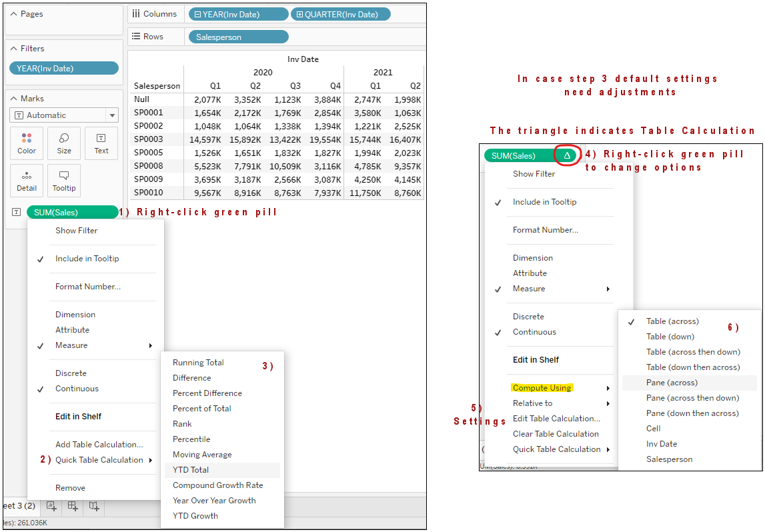Screen dimensions: 765x532
Task: Click the Size marks button
Action: click(x=64, y=143)
